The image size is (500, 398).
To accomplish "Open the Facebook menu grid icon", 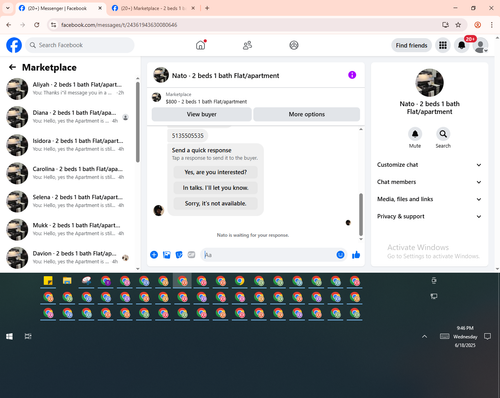I will (443, 45).
